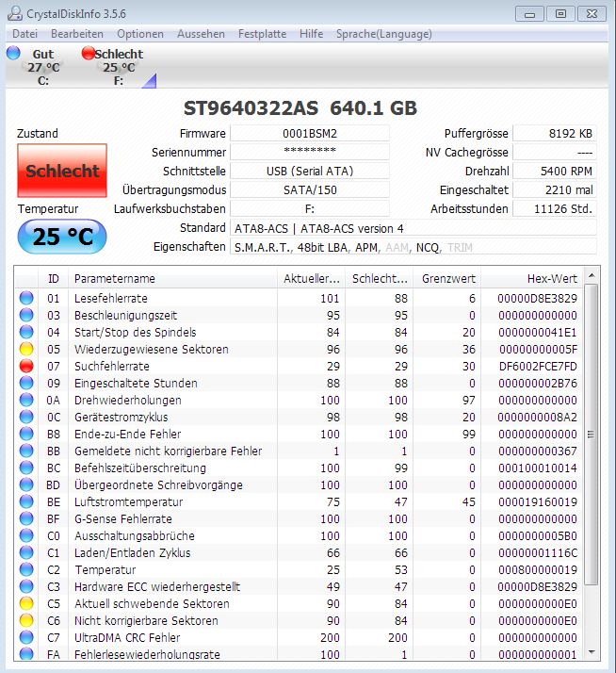Click scrollbar down arrow in attribute list
This screenshot has height=673, width=616.
click(x=592, y=652)
